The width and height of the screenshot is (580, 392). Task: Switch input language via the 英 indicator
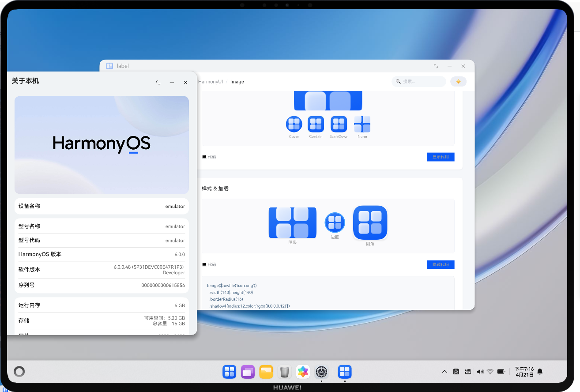click(456, 372)
